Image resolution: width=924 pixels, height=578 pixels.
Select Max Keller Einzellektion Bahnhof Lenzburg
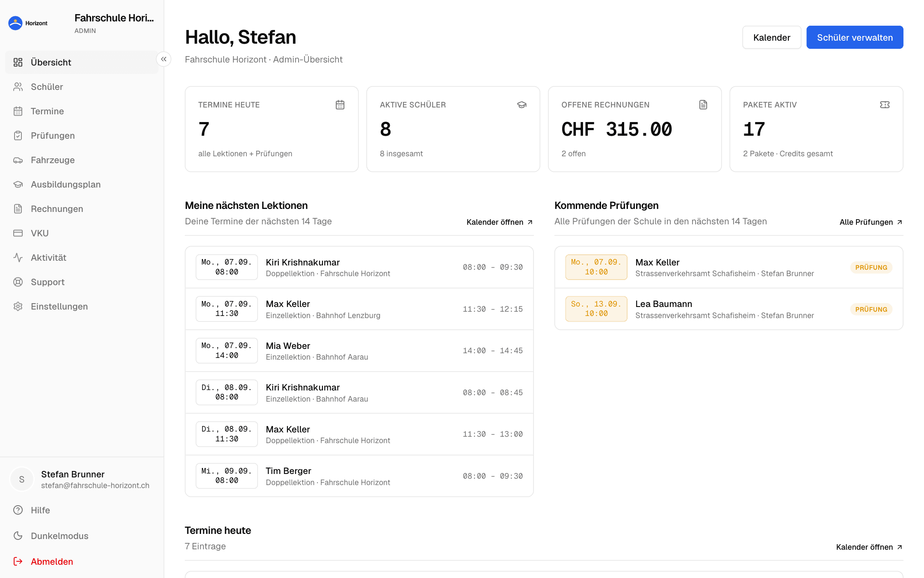click(359, 309)
